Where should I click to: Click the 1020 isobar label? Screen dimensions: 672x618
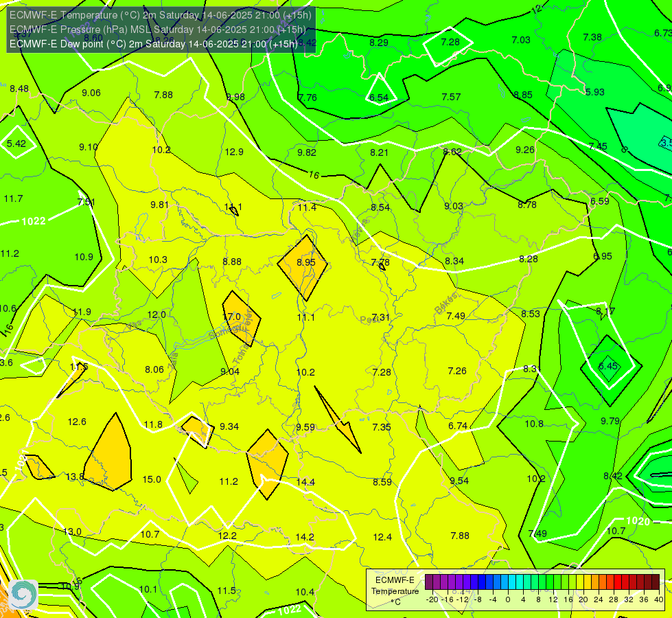coord(638,521)
